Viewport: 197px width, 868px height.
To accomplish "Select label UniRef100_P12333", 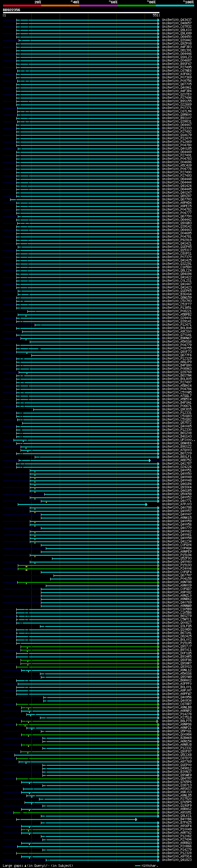I will pyautogui.click(x=176, y=128).
